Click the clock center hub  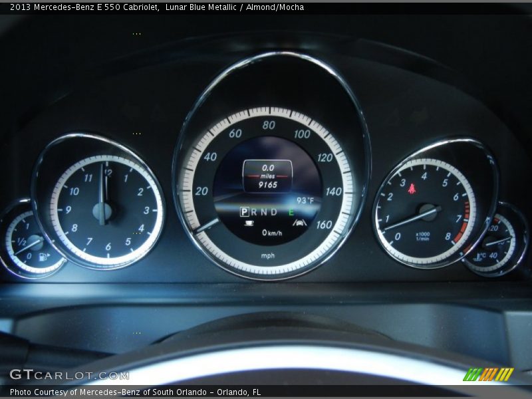click(102, 211)
